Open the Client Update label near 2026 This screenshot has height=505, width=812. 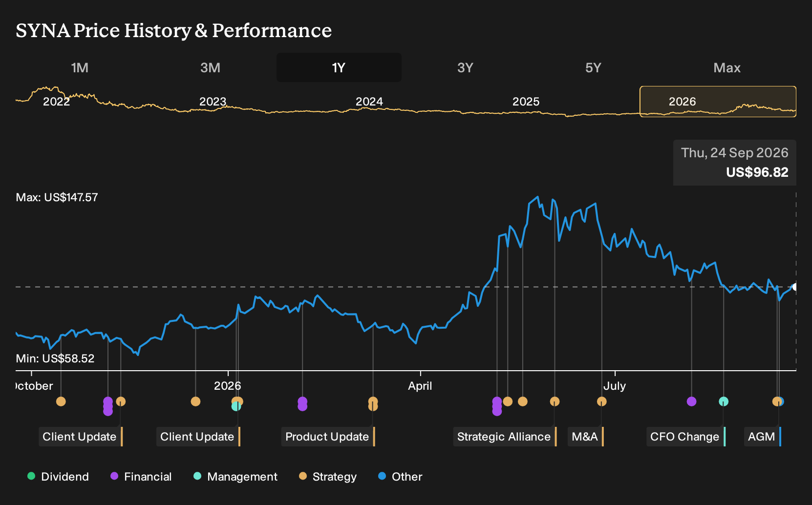pyautogui.click(x=198, y=437)
